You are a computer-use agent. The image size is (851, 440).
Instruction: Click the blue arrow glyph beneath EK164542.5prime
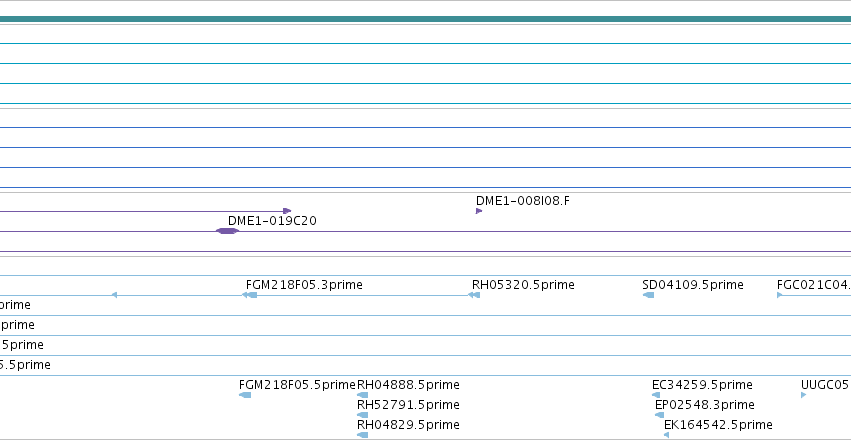point(666,435)
